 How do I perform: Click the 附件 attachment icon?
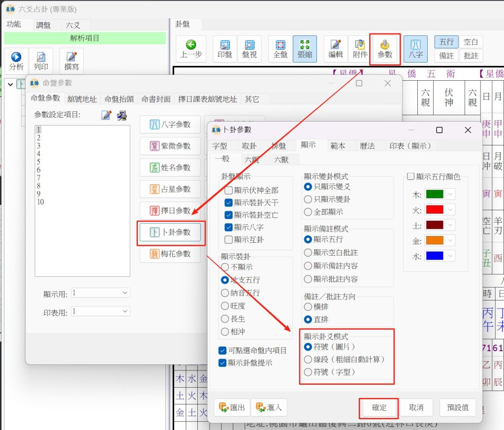[x=360, y=49]
